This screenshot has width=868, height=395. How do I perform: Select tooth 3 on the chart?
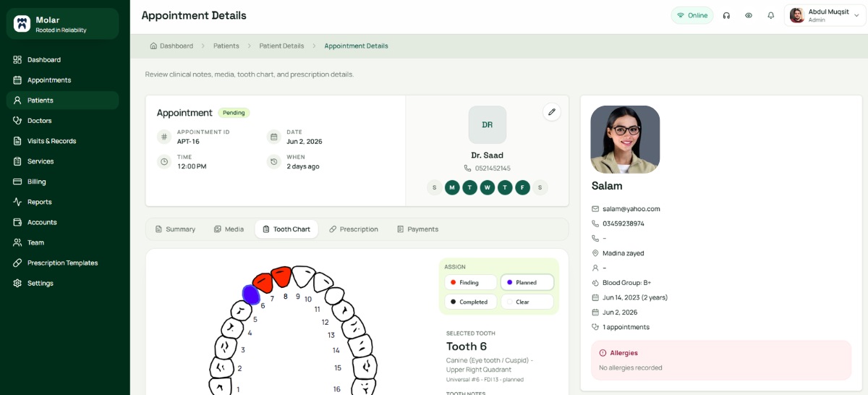pos(226,347)
